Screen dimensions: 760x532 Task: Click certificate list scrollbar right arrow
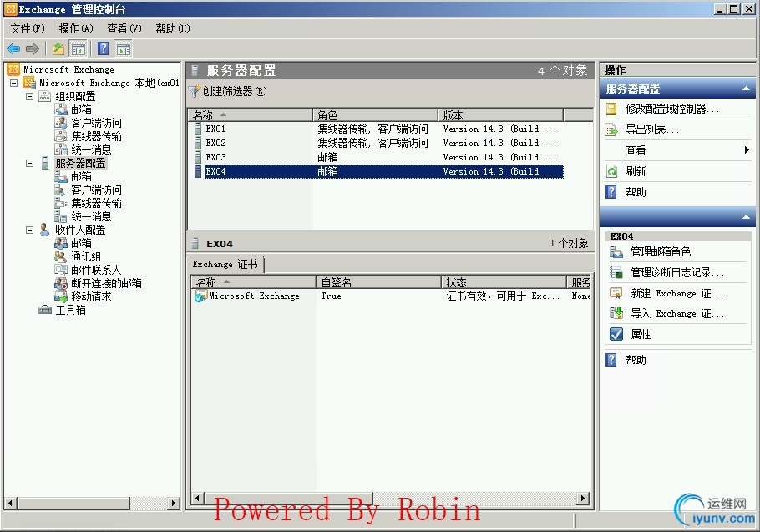pyautogui.click(x=584, y=498)
